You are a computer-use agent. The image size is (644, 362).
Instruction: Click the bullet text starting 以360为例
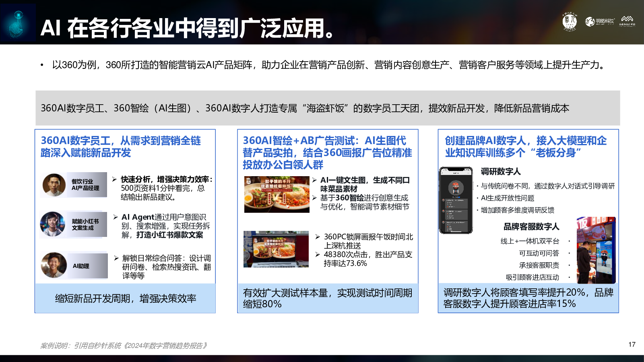pos(329,65)
